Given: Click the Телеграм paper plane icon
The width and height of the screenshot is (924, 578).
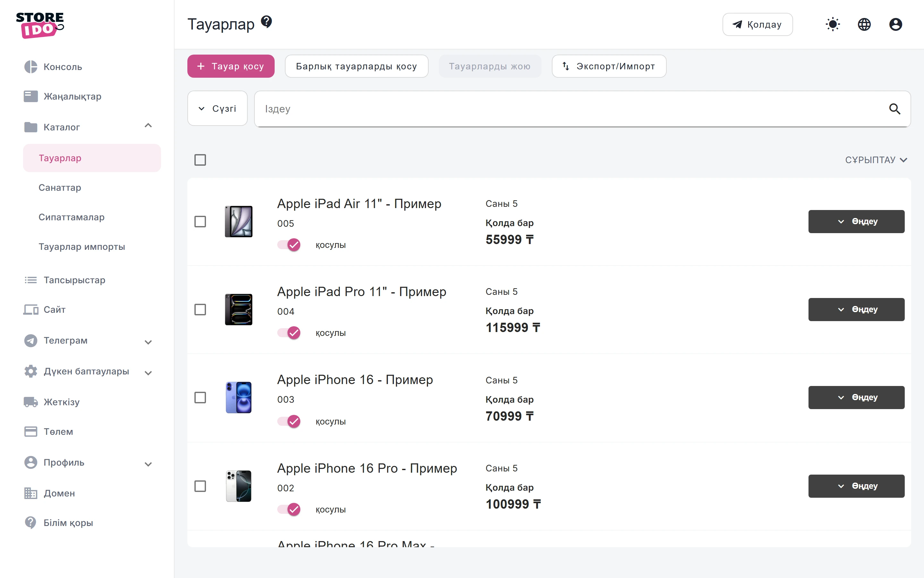Looking at the screenshot, I should (30, 340).
